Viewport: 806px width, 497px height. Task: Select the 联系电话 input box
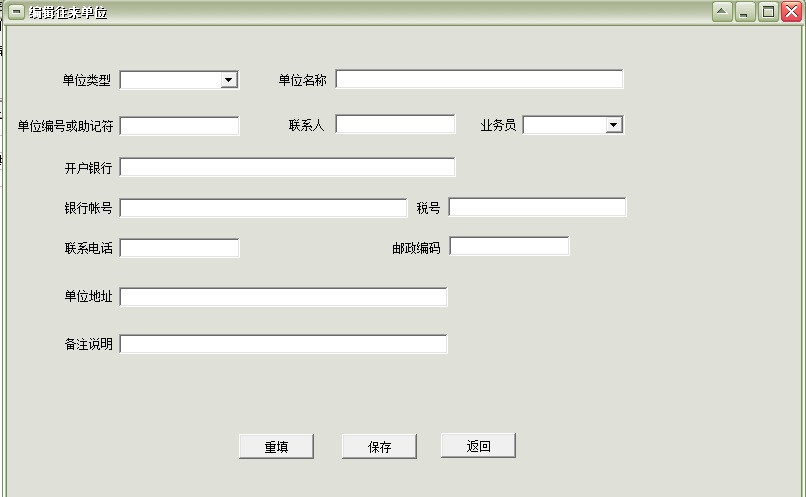[x=180, y=248]
